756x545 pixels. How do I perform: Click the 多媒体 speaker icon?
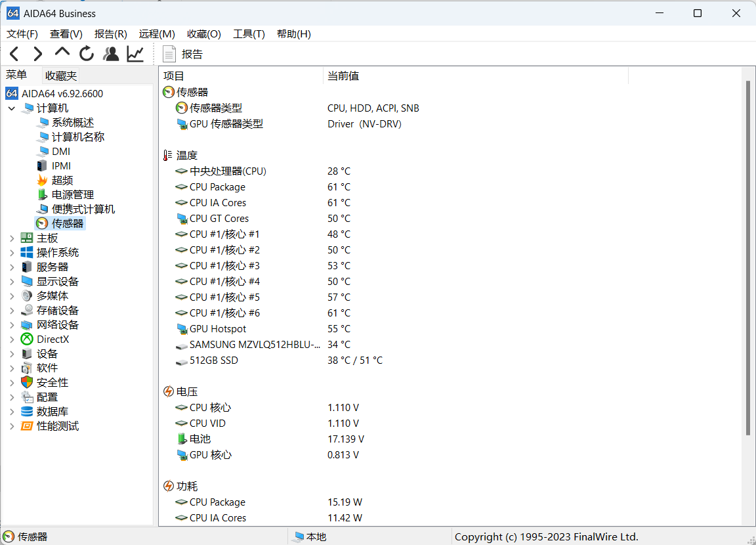click(x=27, y=296)
